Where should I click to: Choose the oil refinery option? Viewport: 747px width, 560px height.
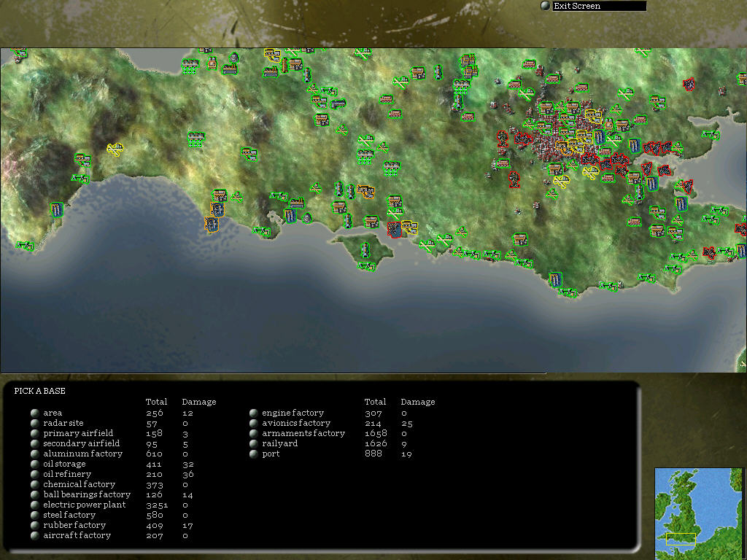coord(35,474)
